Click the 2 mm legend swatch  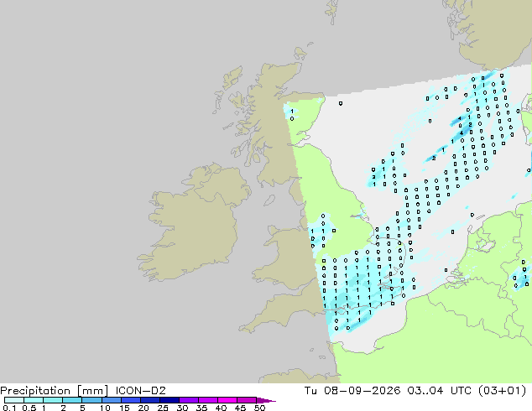pyautogui.click(x=73, y=400)
